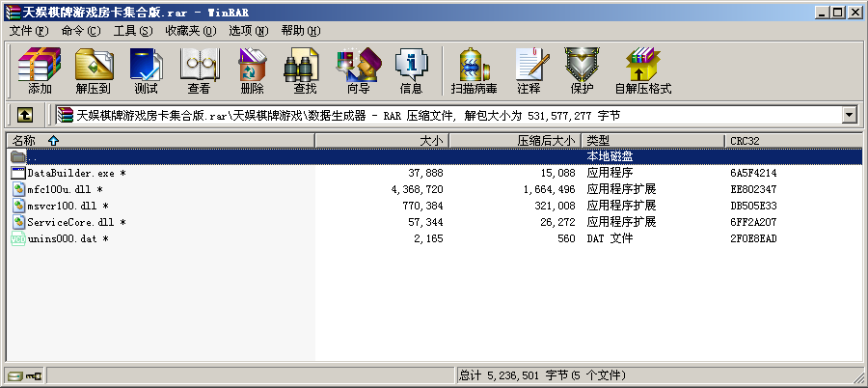Show archive 信息 (Info) icon
Screen dimensions: 868x388
[x=411, y=70]
